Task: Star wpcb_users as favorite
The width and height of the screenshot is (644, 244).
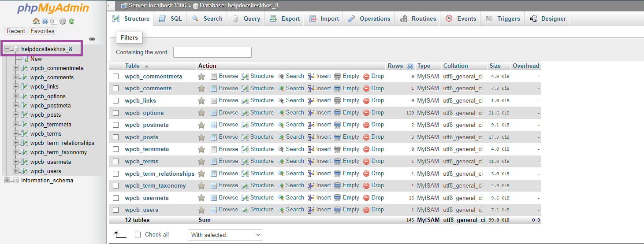Action: point(201,210)
